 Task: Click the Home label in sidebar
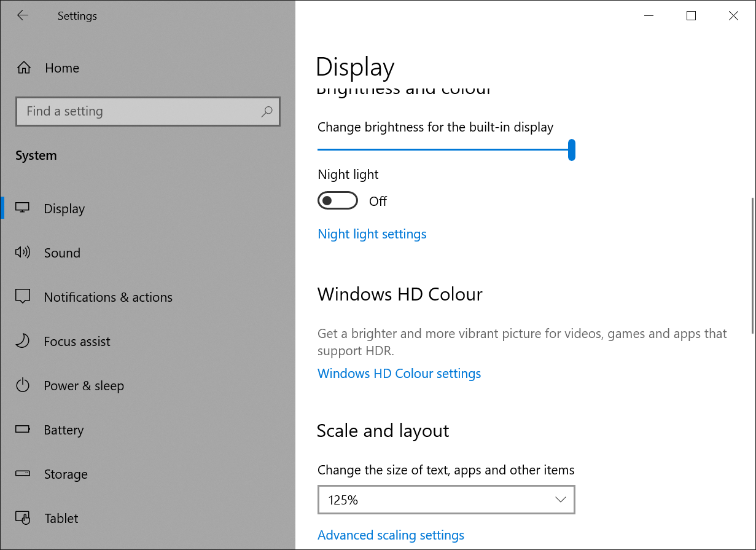tap(62, 68)
